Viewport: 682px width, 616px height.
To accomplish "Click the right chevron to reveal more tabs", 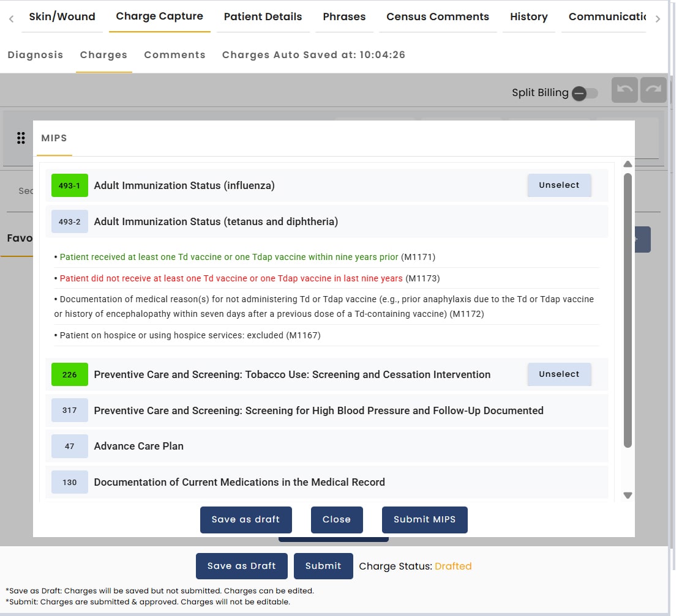I will (x=658, y=18).
